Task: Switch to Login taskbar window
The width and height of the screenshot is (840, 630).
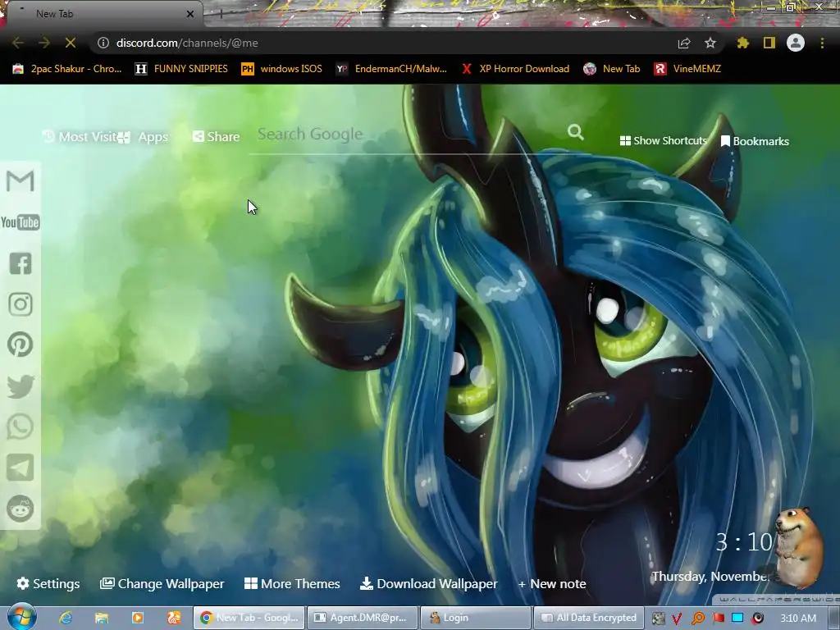Action: click(476, 618)
